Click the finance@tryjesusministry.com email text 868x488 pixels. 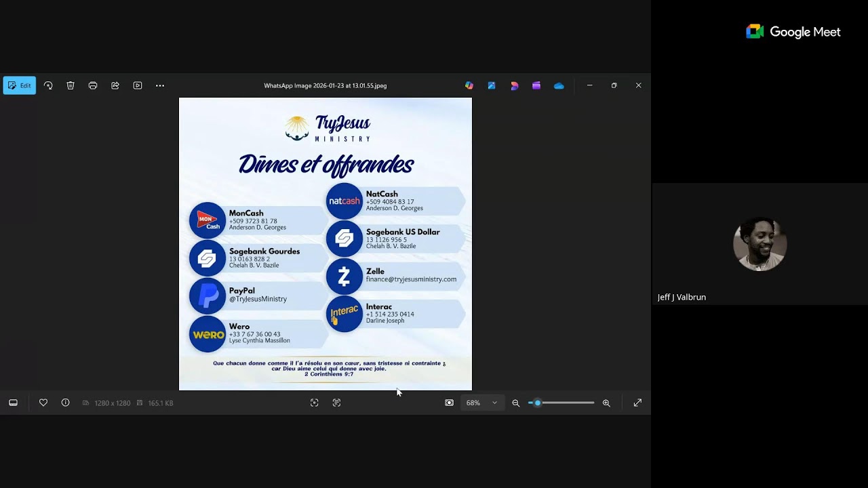pos(411,279)
